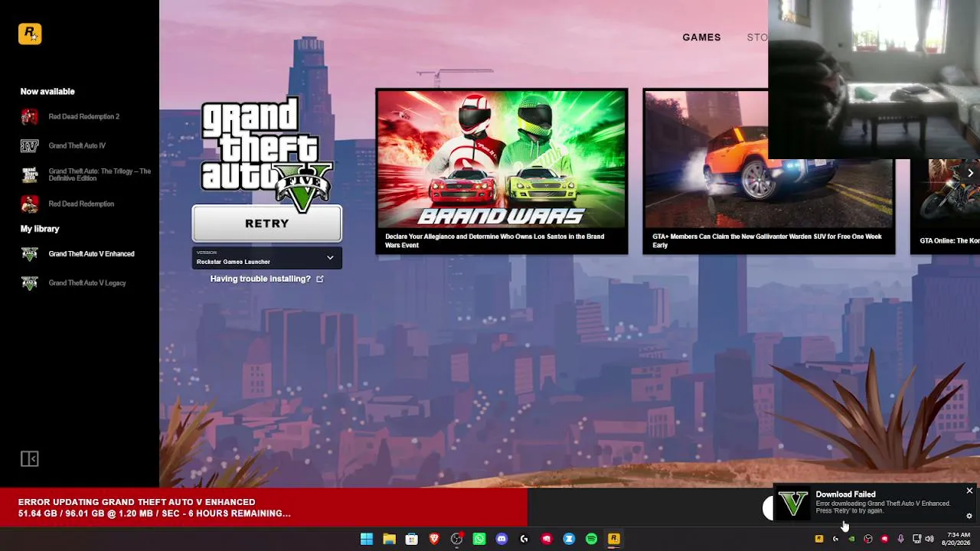This screenshot has width=980, height=551.
Task: Show next news cards with right arrow
Action: point(970,173)
